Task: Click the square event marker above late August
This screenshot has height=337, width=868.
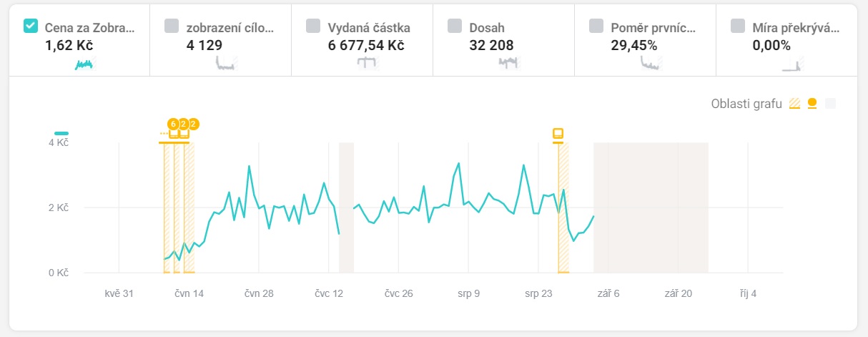Action: pyautogui.click(x=558, y=133)
